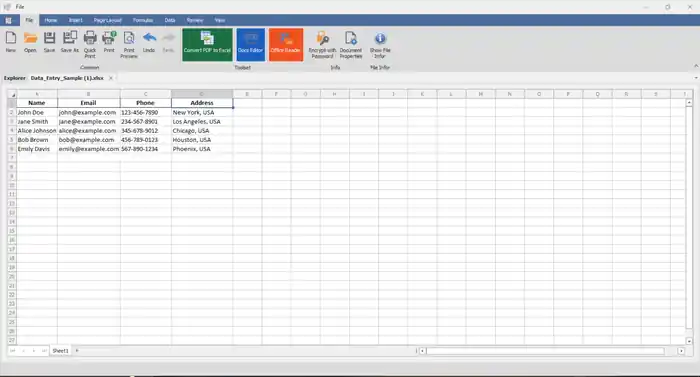This screenshot has height=377, width=700.
Task: Select column A header
Action: point(37,94)
